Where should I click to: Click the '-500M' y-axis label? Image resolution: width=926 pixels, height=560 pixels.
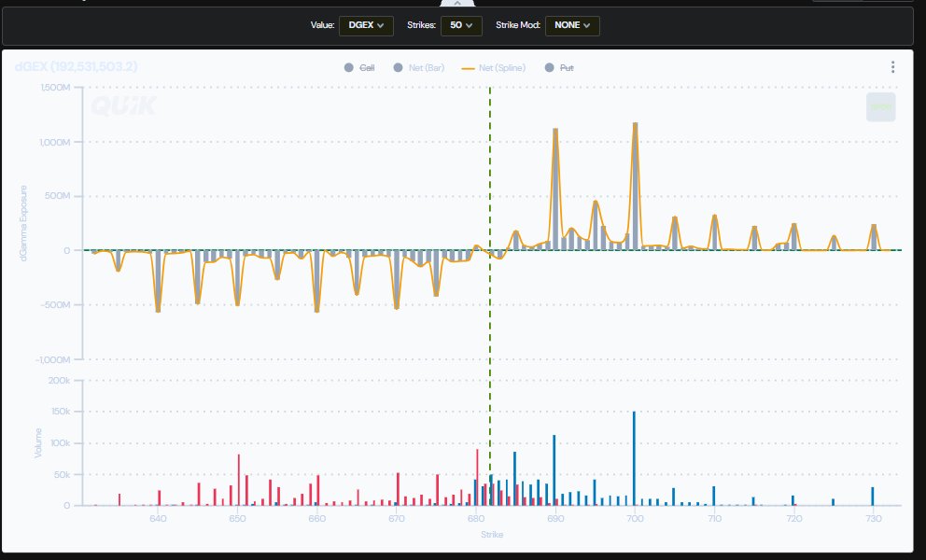click(x=55, y=305)
